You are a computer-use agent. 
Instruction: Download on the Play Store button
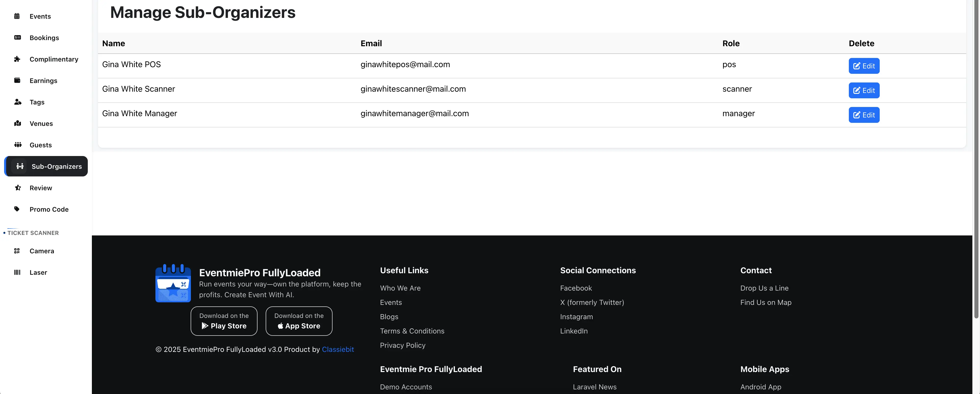click(224, 321)
